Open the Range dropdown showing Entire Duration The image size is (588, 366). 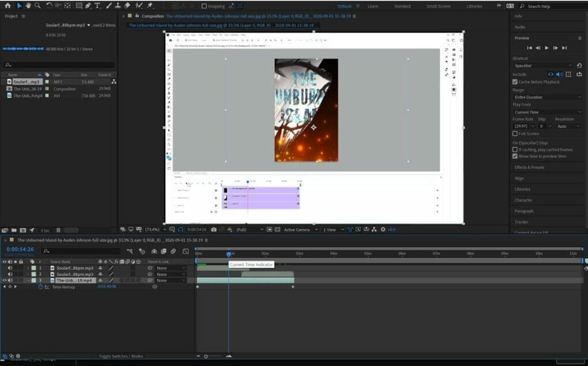(546, 97)
